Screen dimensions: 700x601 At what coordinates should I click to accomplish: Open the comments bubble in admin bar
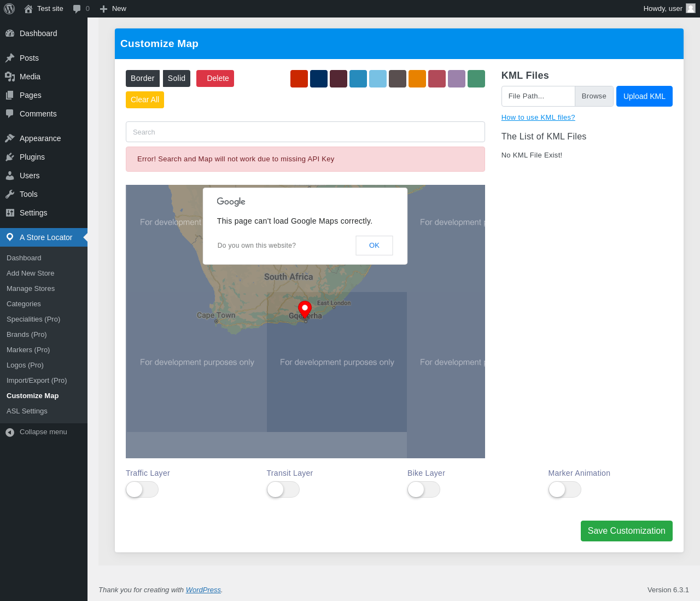[x=77, y=9]
